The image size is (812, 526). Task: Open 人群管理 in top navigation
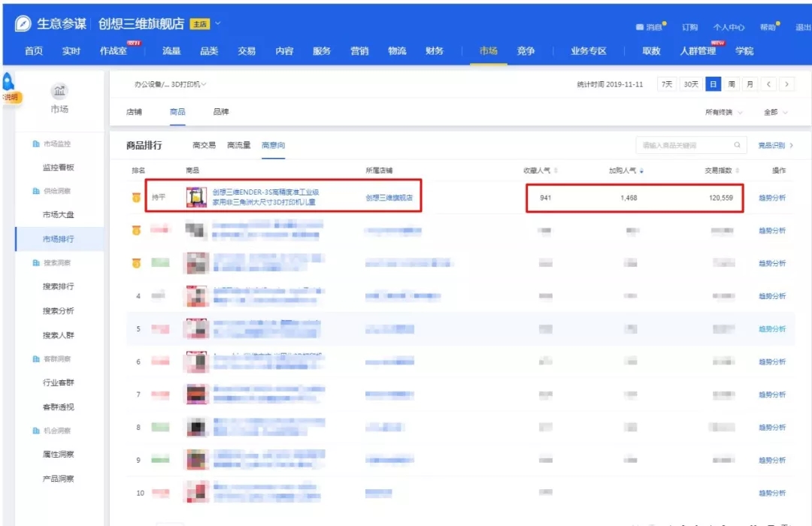point(698,51)
